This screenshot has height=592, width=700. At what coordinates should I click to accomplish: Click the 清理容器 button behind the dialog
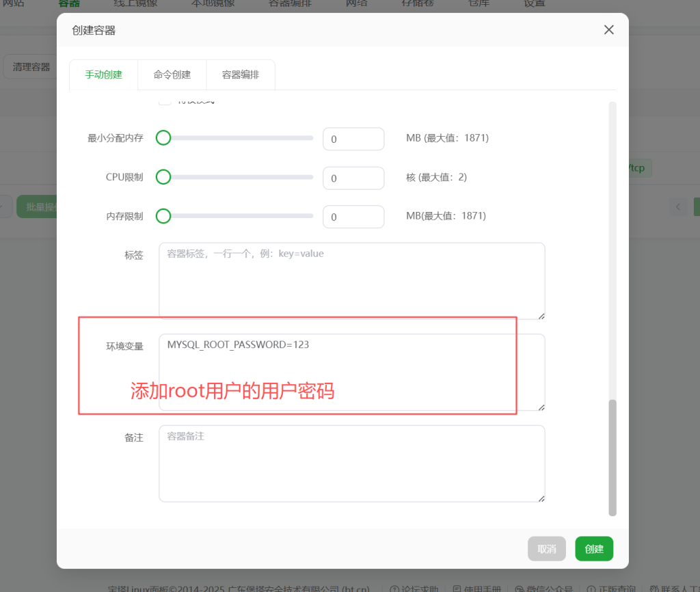pos(30,67)
